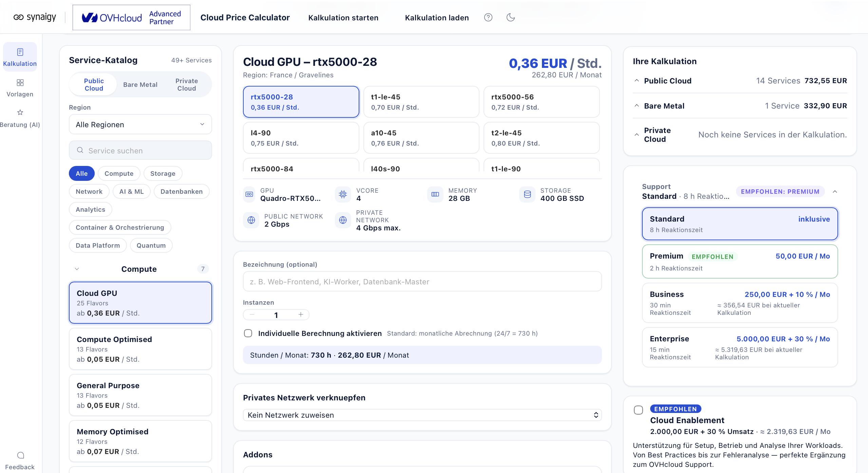Click the Public Network globe icon
The image size is (868, 473).
click(251, 220)
